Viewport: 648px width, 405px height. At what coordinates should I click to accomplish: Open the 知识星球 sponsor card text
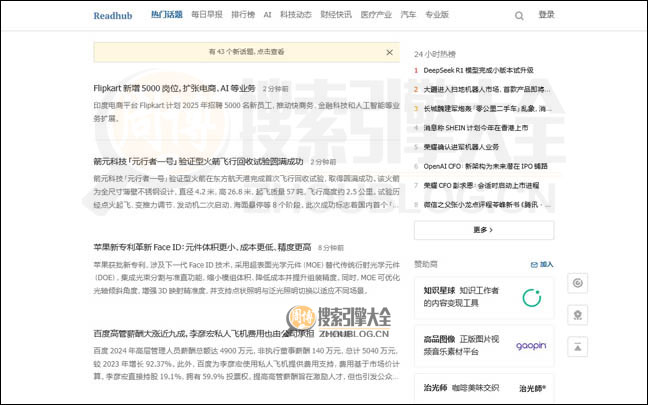pyautogui.click(x=461, y=297)
